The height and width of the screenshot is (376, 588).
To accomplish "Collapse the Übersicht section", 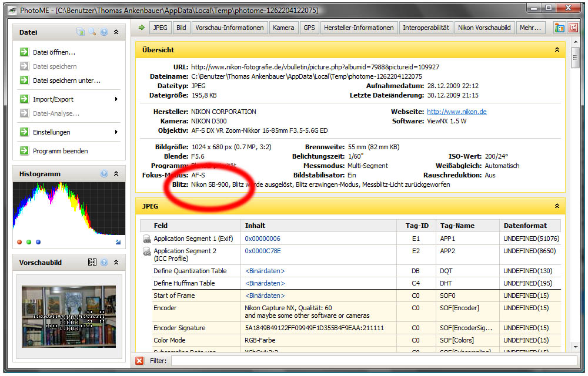I will (557, 50).
